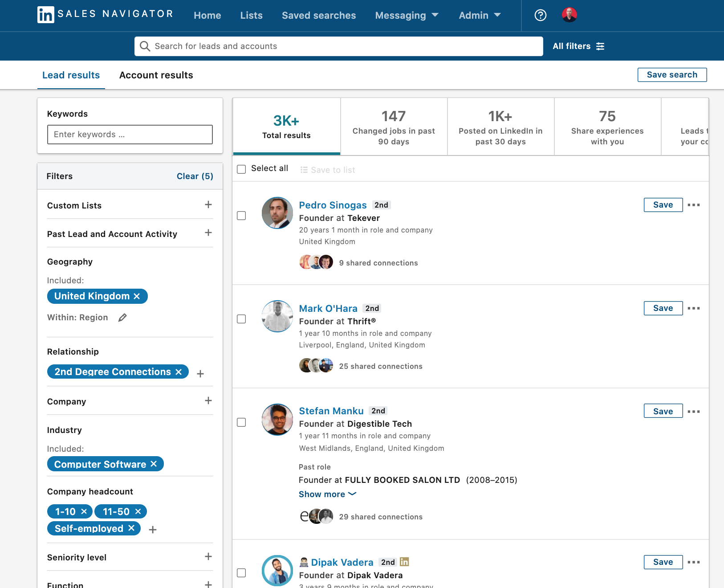Remove the 2nd Degree Connections filter

click(x=179, y=372)
